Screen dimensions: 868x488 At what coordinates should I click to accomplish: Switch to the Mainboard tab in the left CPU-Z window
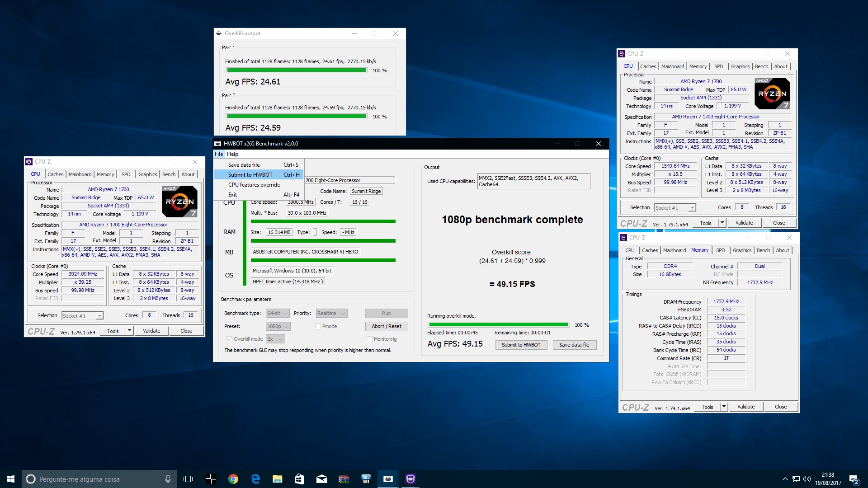80,174
